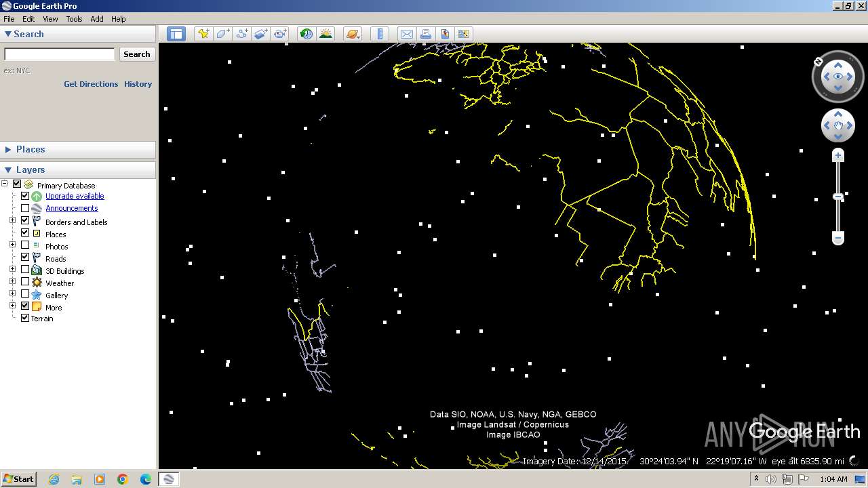The width and height of the screenshot is (868, 488).
Task: Expand the More tree node
Action: coord(12,306)
